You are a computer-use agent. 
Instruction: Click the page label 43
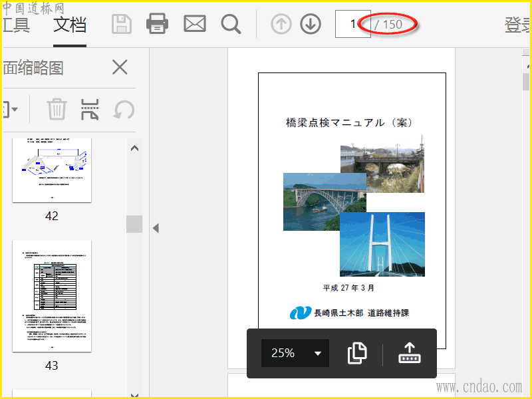[x=52, y=365]
